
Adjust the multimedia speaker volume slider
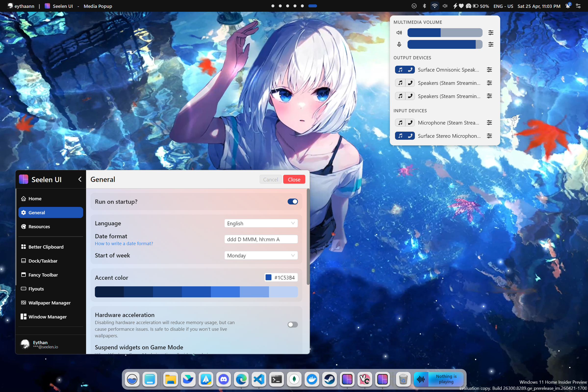[x=445, y=33]
